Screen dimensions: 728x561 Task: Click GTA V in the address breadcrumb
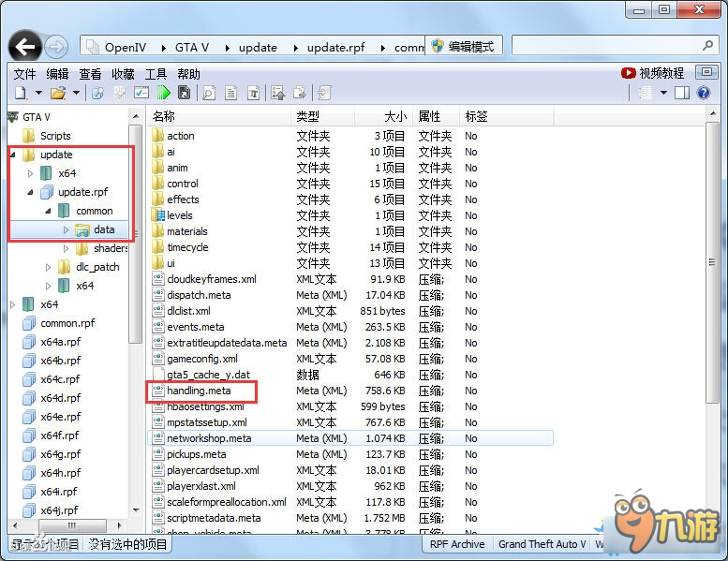[192, 48]
